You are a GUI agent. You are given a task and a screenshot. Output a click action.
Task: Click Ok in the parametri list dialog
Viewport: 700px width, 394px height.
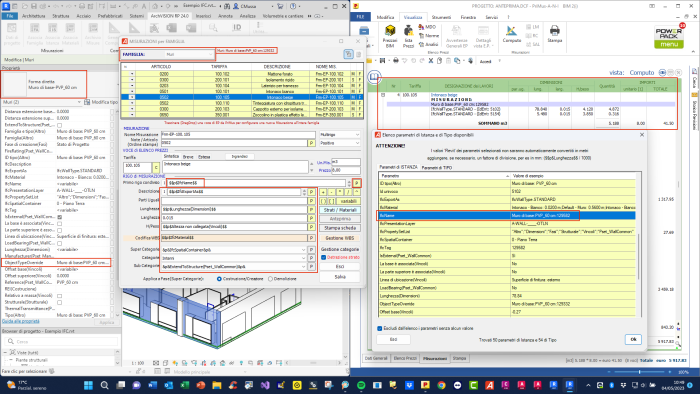tap(633, 339)
